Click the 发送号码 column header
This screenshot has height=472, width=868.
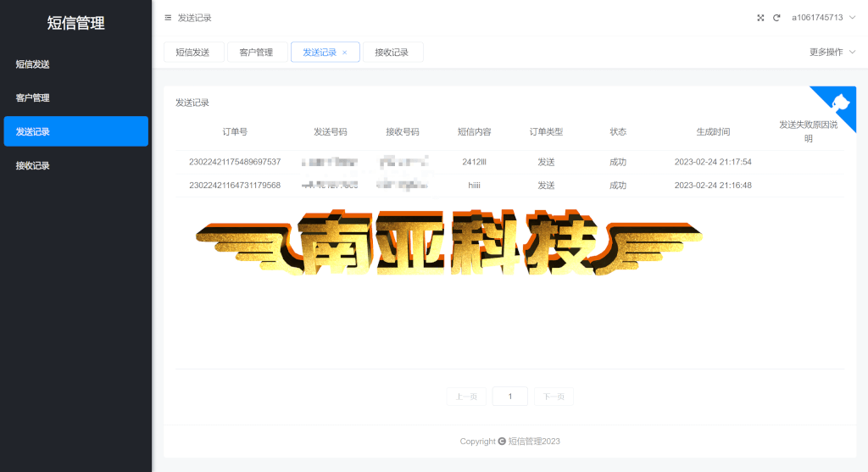331,131
